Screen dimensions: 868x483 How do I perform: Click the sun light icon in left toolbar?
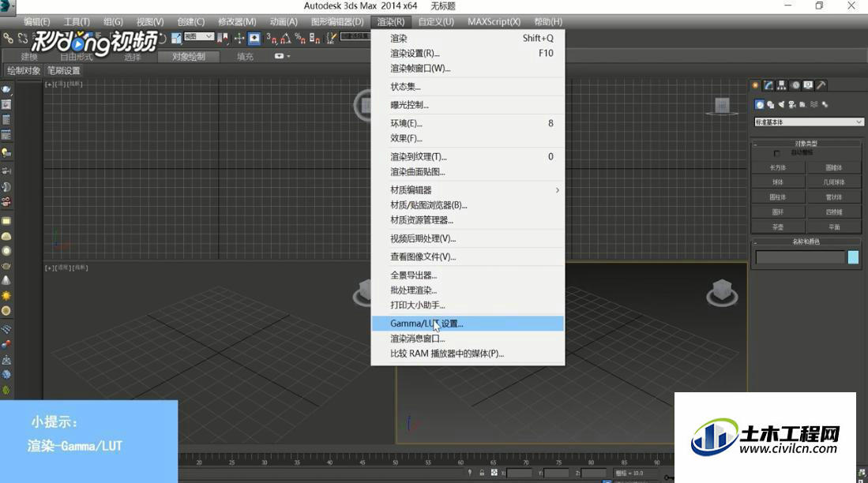pyautogui.click(x=6, y=296)
